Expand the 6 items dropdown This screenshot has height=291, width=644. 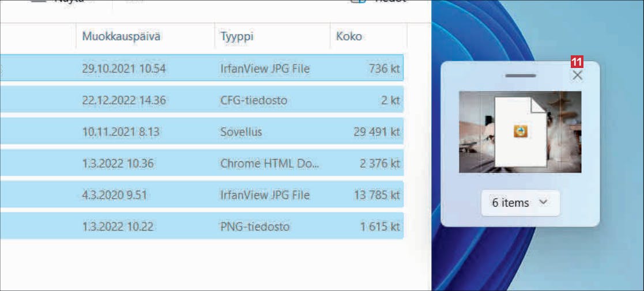521,203
